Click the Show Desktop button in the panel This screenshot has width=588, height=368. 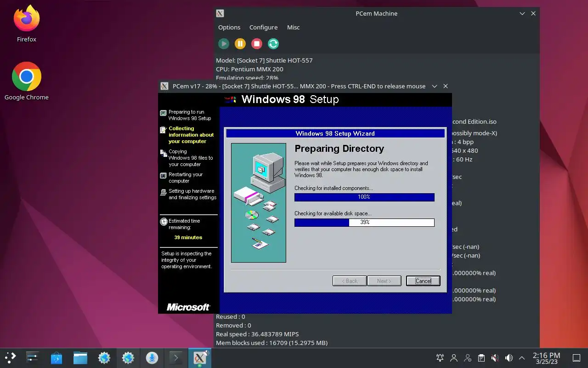tap(576, 358)
